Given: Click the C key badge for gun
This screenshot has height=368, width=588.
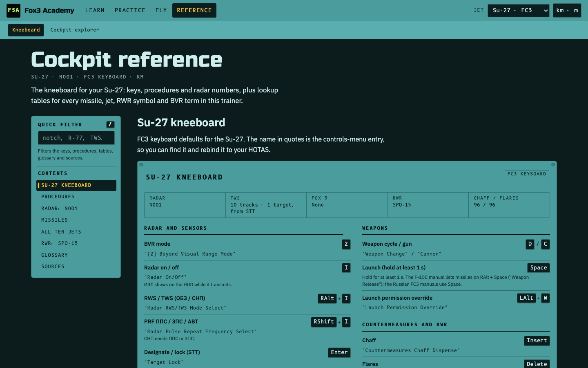Looking at the screenshot, I should tap(545, 244).
